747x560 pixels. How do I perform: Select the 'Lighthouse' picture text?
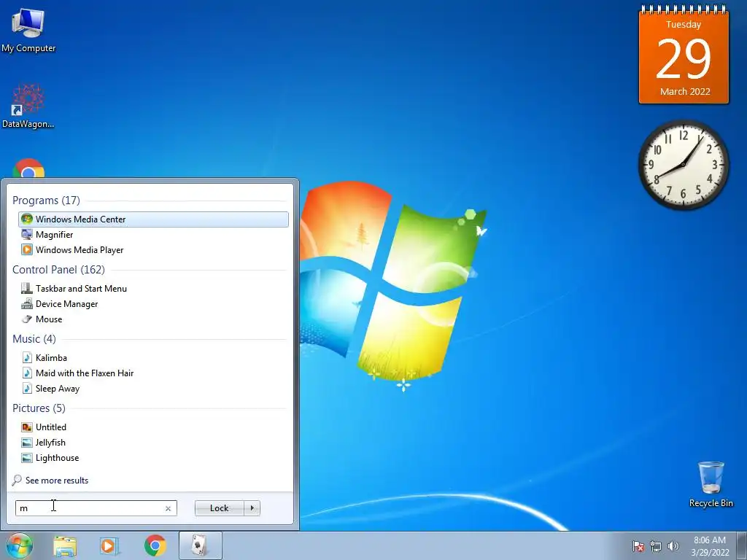point(57,458)
